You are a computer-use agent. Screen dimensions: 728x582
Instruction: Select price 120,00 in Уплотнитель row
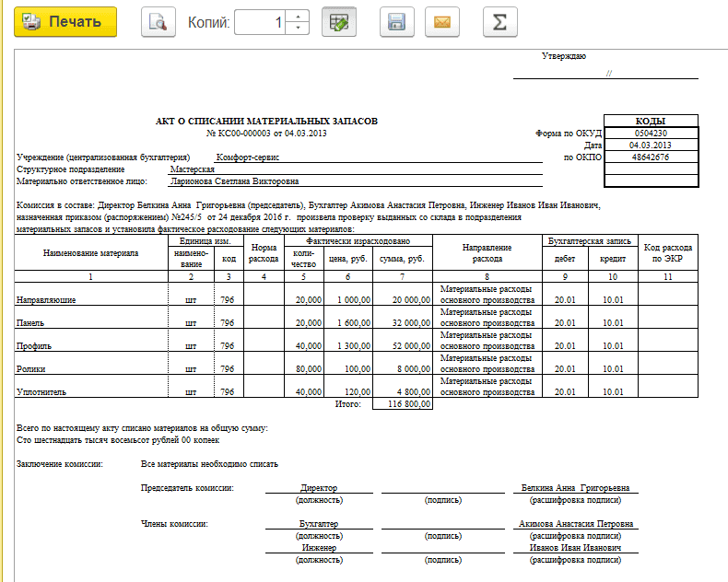(x=348, y=386)
